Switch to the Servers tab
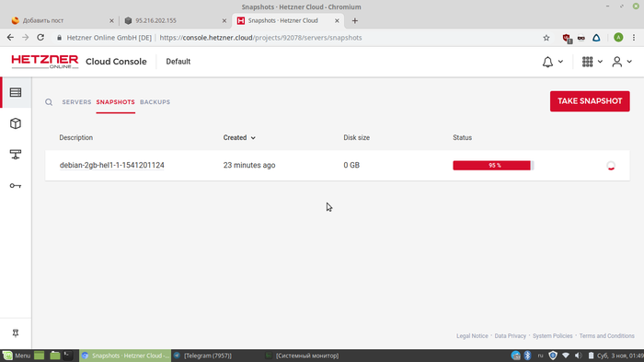This screenshot has width=644, height=362. coord(76,102)
